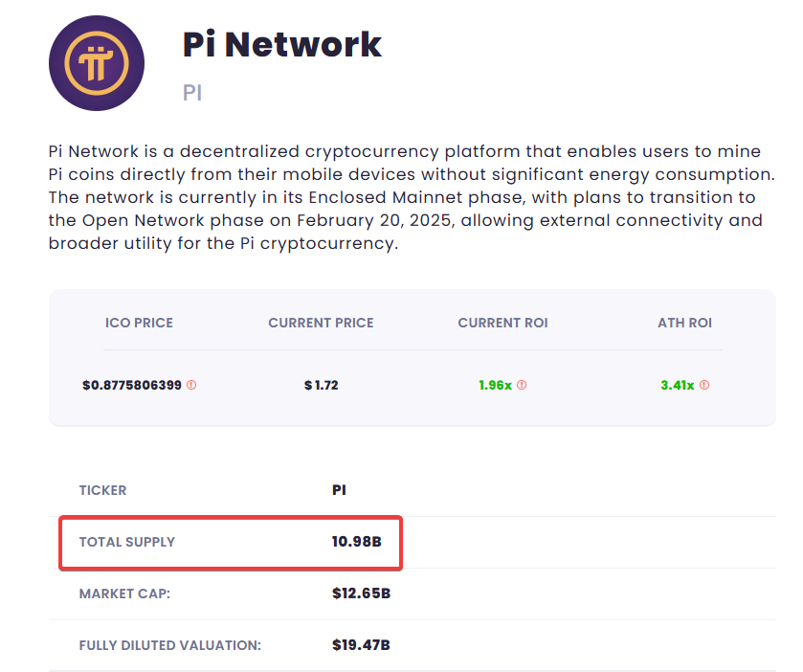The height and width of the screenshot is (672, 803).
Task: Click the Pi Network coin logo
Action: coord(97,63)
